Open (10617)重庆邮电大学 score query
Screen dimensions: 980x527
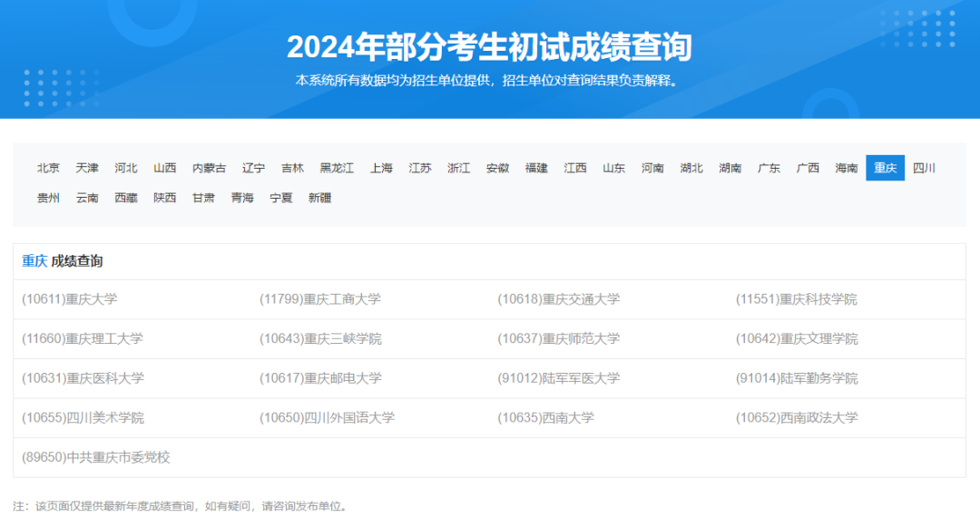[x=320, y=377]
